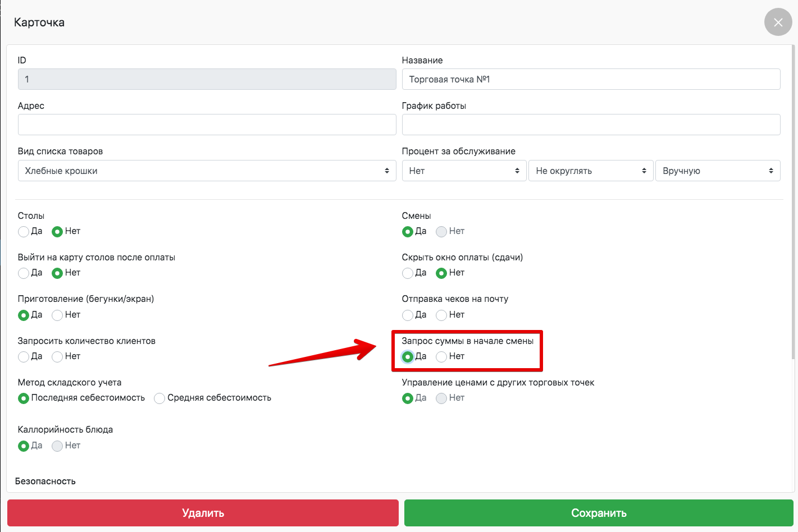Open Вид списка товаров dropdown
The width and height of the screenshot is (798, 532).
tap(207, 171)
